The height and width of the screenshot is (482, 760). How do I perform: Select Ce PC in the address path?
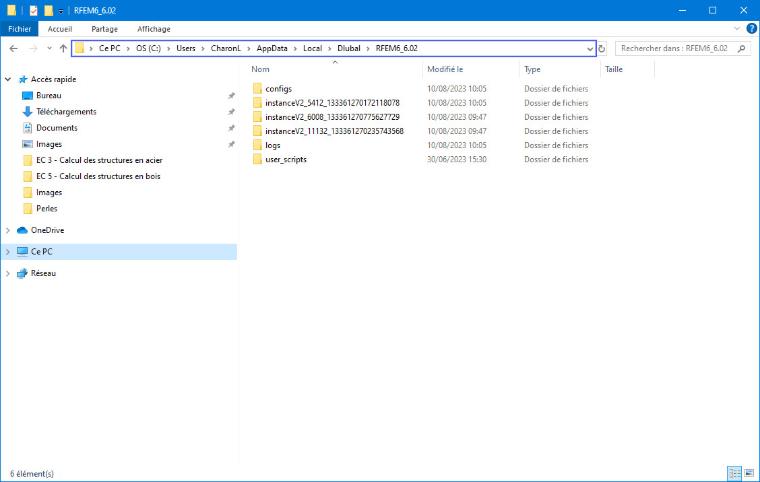[x=110, y=48]
